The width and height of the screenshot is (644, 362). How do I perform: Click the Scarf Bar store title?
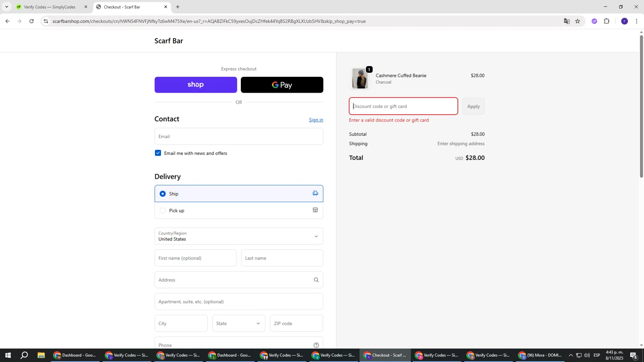(x=169, y=41)
